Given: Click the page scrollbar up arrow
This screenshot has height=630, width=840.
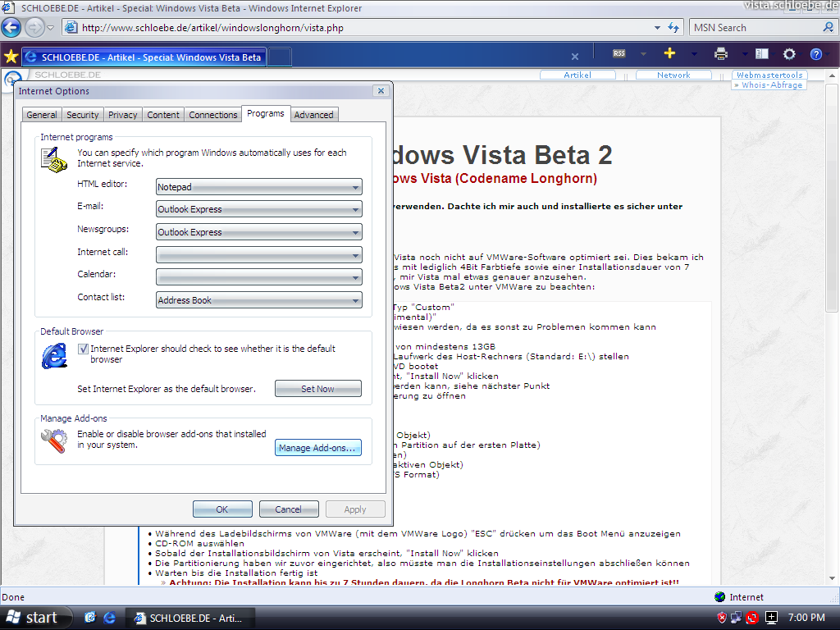Looking at the screenshot, I should click(832, 75).
